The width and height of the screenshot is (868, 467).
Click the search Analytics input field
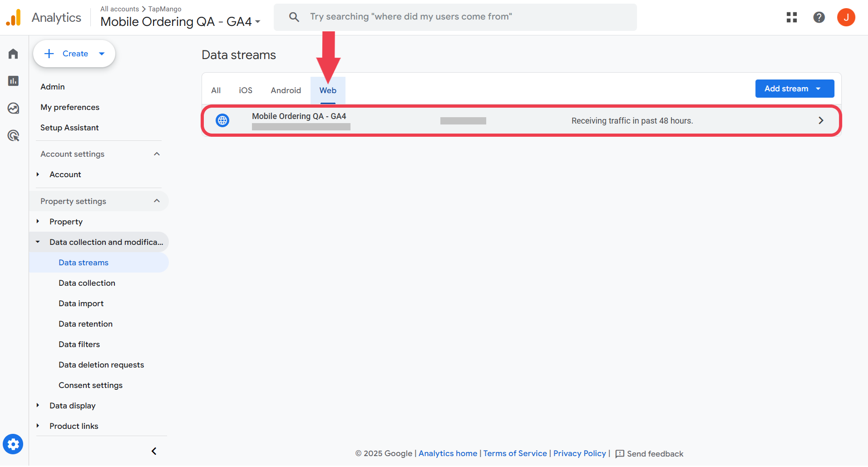[x=455, y=17]
